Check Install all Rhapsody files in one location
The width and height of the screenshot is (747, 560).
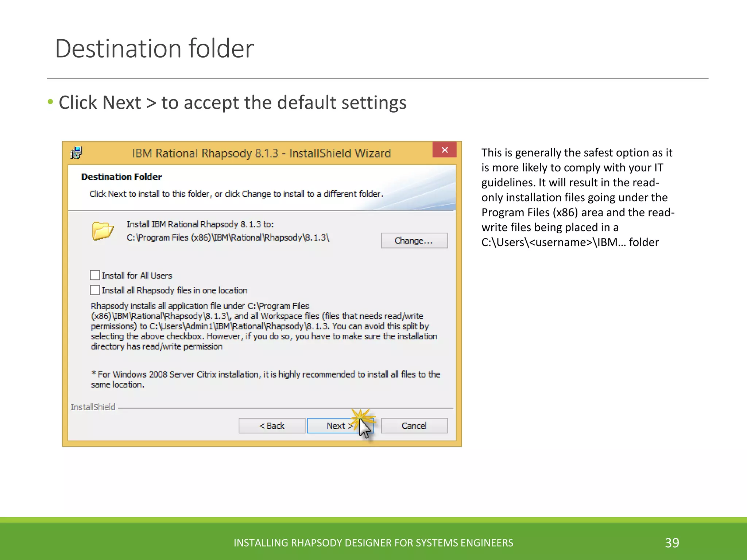click(x=95, y=290)
